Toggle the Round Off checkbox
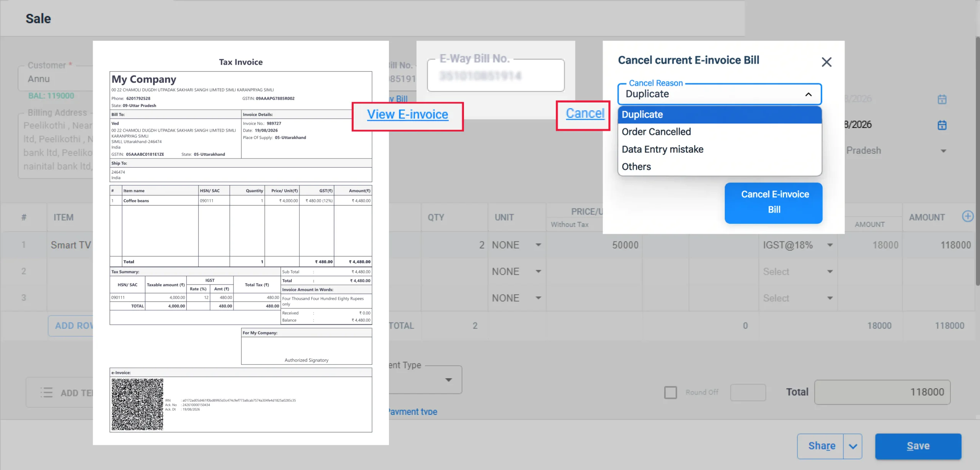The width and height of the screenshot is (980, 470). pos(670,392)
